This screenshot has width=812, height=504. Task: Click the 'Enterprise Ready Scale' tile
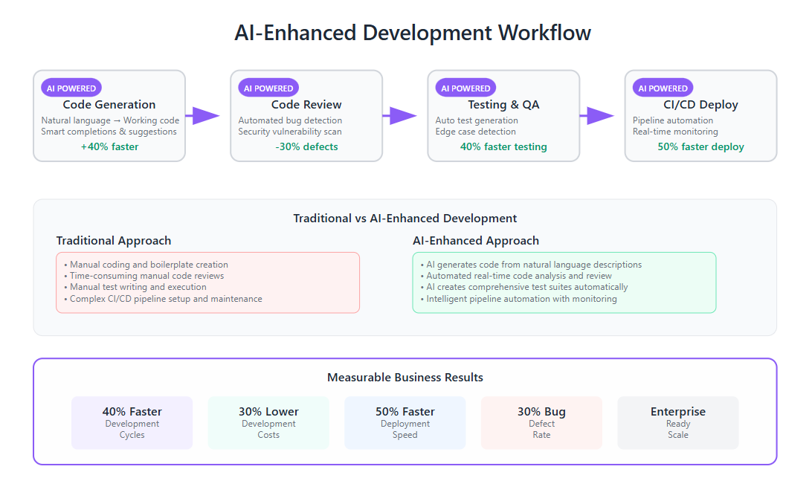(678, 423)
